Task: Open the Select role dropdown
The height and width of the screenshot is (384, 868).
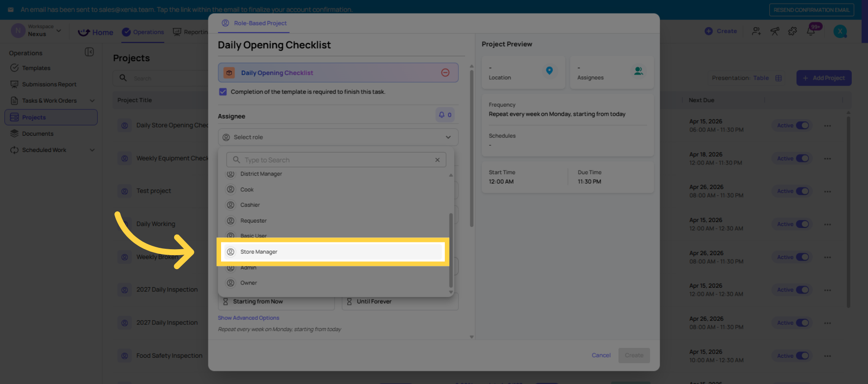Action: 338,137
